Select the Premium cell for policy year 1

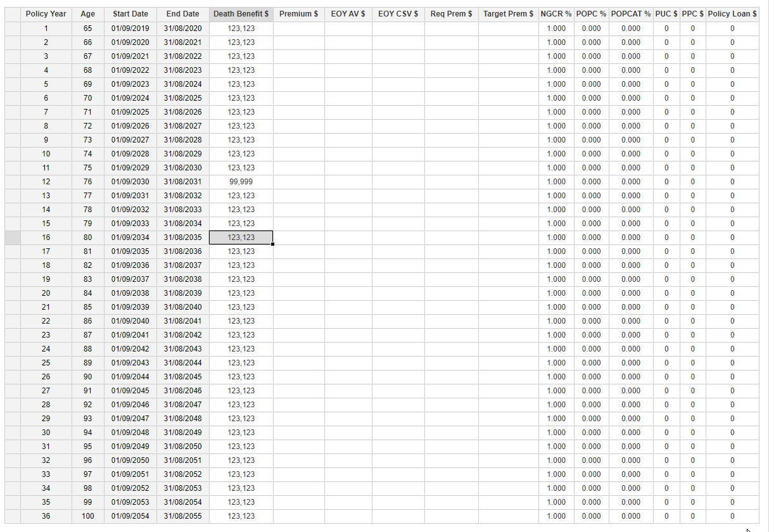298,28
